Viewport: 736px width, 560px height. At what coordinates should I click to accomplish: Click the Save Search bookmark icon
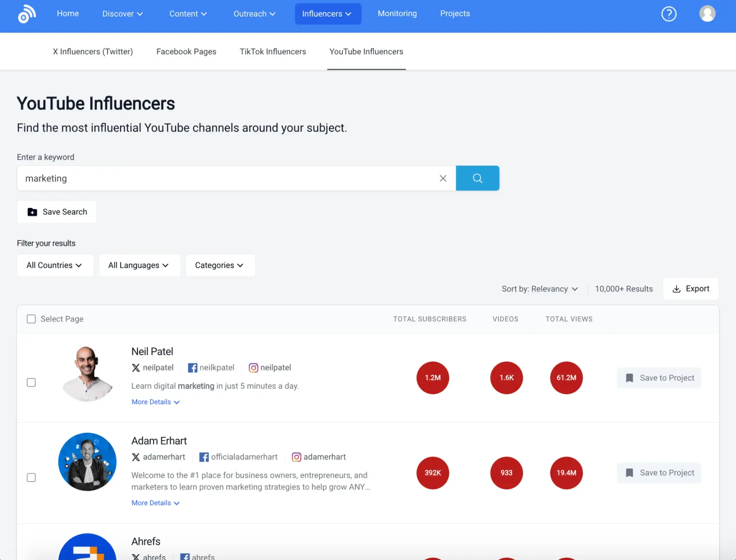(x=32, y=212)
